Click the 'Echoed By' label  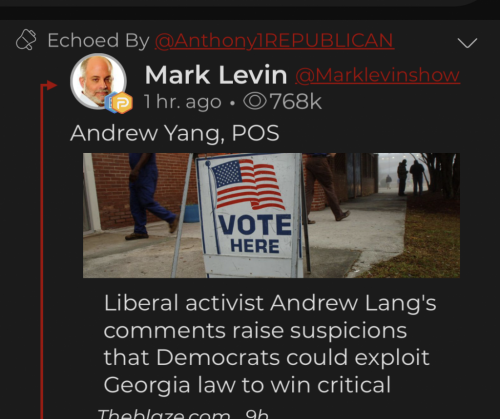click(98, 41)
